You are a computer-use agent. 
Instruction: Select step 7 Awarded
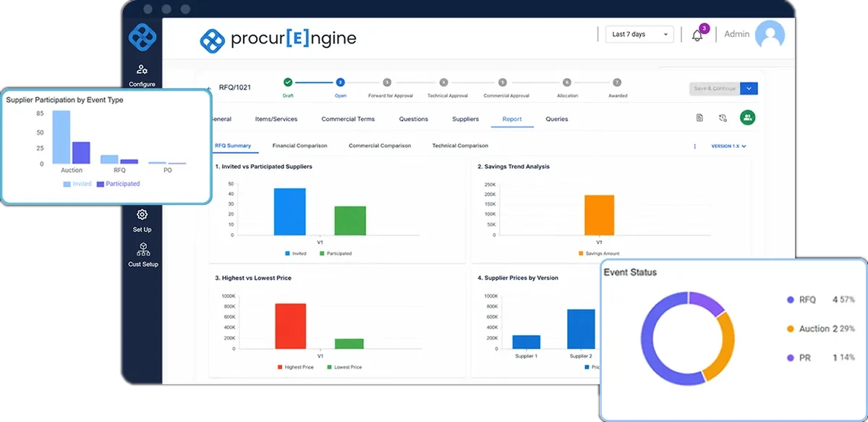[617, 83]
